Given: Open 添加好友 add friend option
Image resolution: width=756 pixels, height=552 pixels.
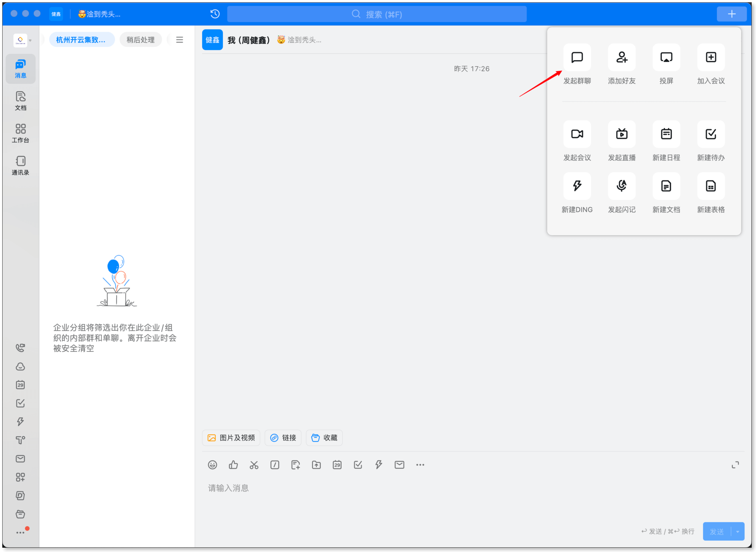Looking at the screenshot, I should (622, 57).
